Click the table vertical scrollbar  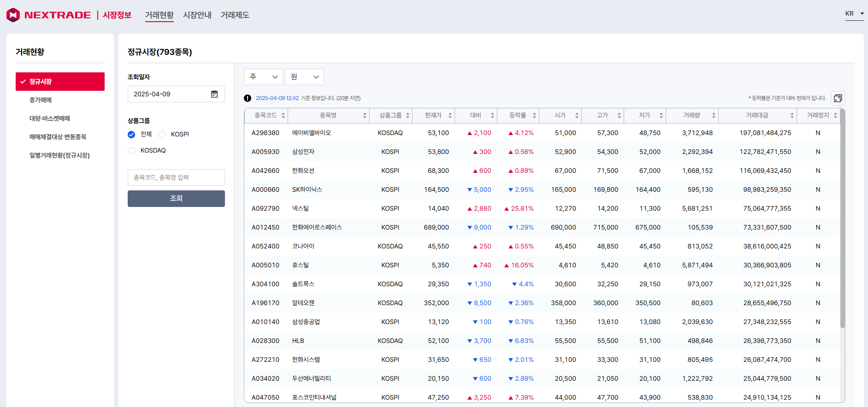pos(843,218)
